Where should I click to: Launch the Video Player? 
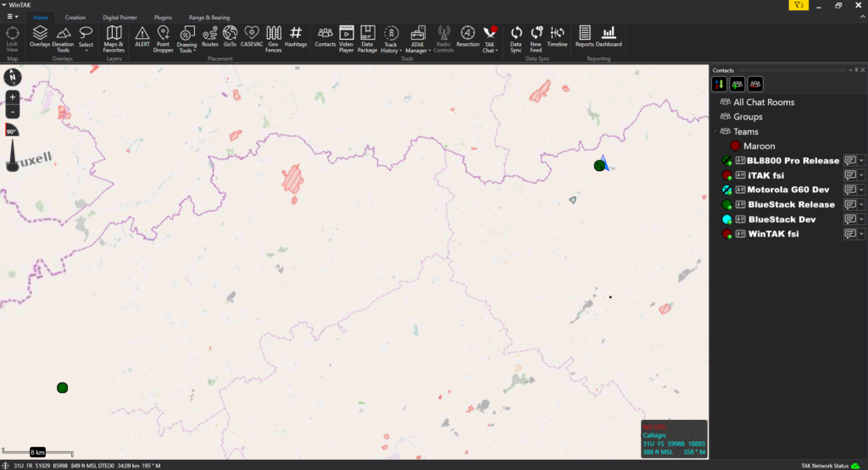point(346,39)
